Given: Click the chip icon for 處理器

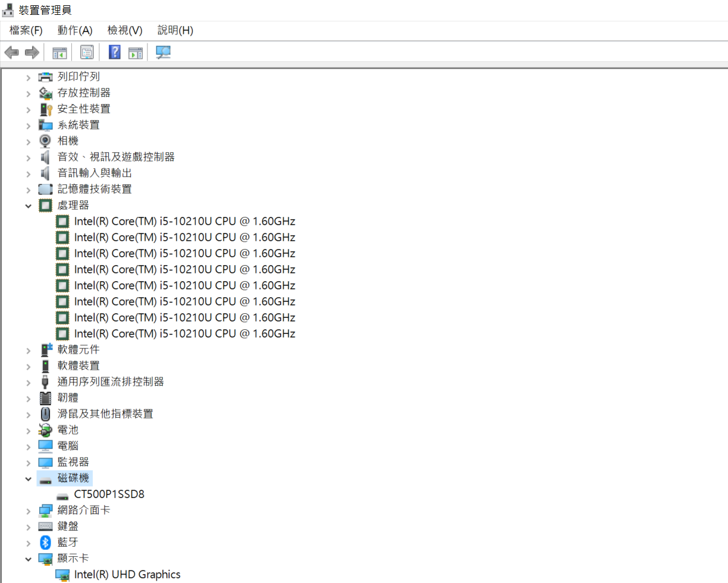Looking at the screenshot, I should [45, 205].
